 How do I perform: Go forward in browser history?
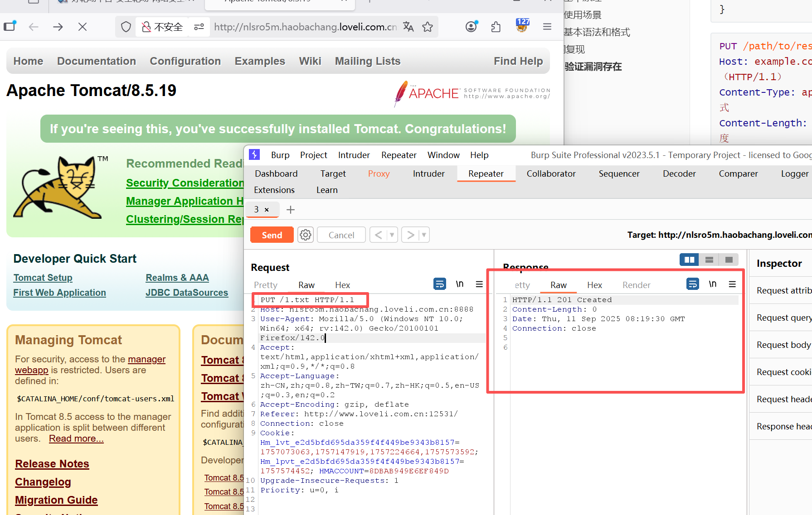click(x=58, y=27)
